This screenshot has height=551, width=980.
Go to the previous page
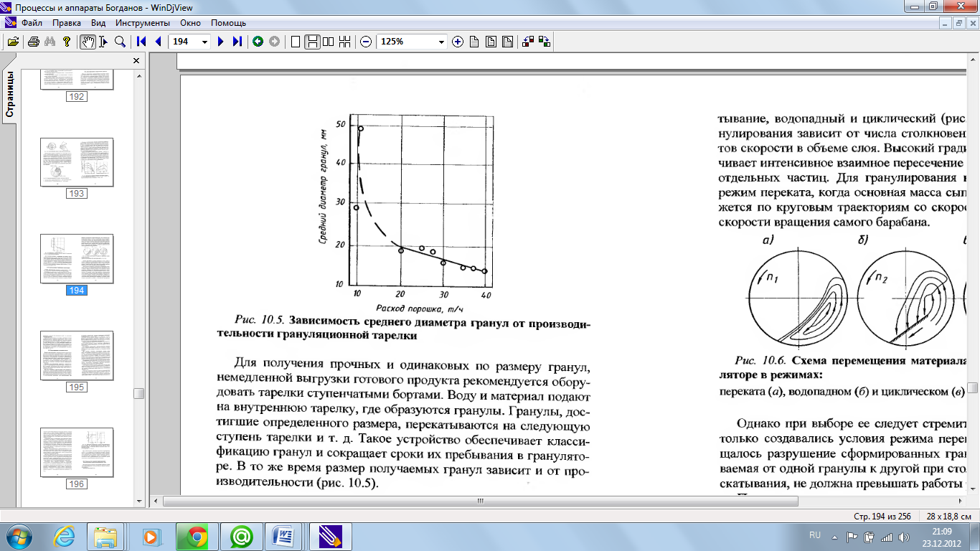(158, 42)
